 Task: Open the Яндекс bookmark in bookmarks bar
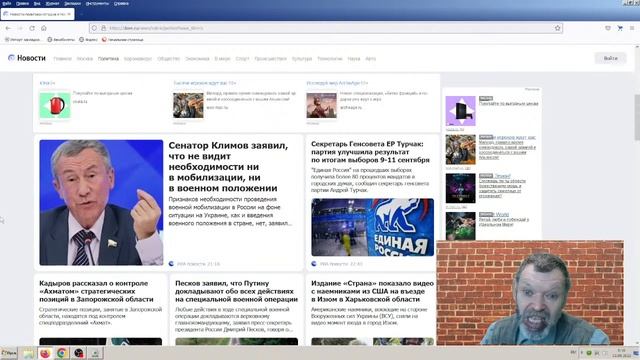point(88,40)
